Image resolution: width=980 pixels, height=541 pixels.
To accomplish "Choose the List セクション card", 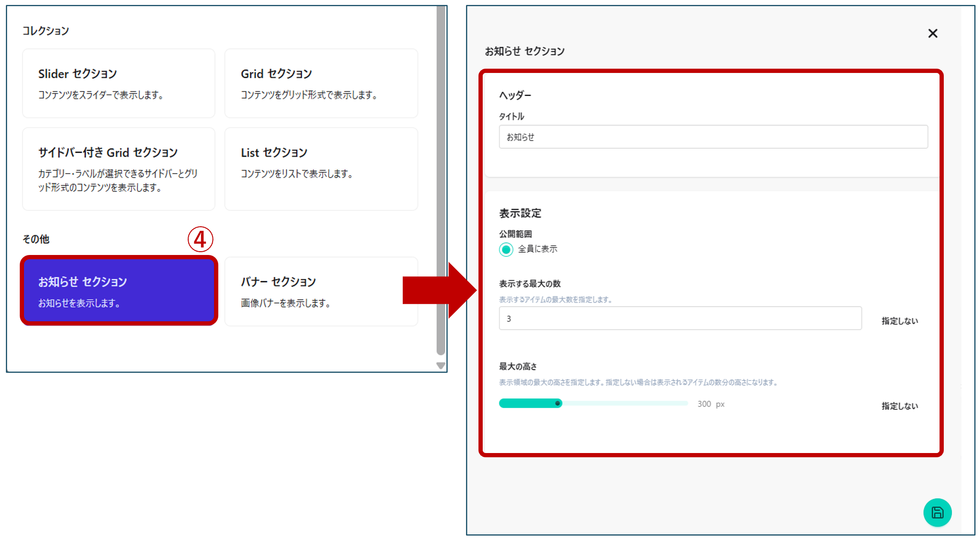I will click(x=321, y=169).
